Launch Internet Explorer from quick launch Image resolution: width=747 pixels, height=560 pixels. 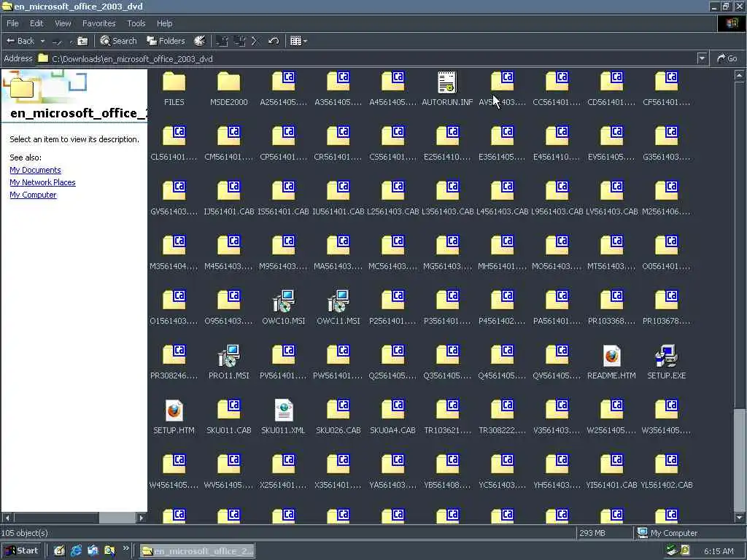pos(76,551)
